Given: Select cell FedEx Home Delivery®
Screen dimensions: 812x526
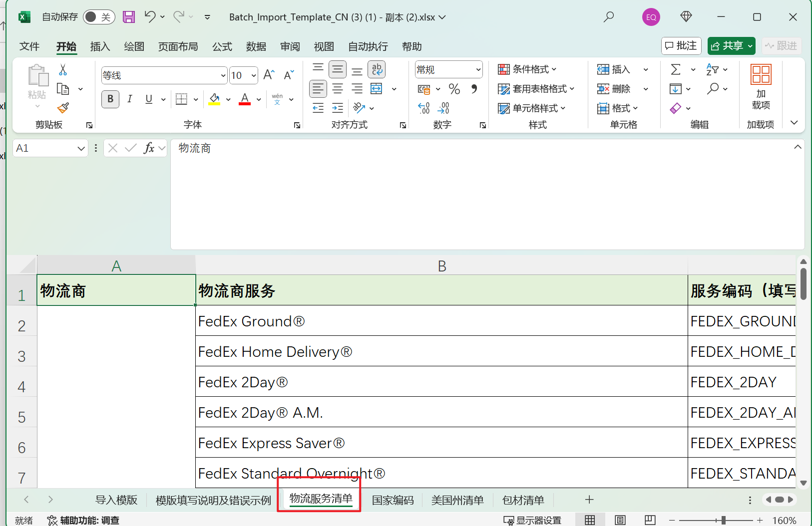Looking at the screenshot, I should 441,351.
